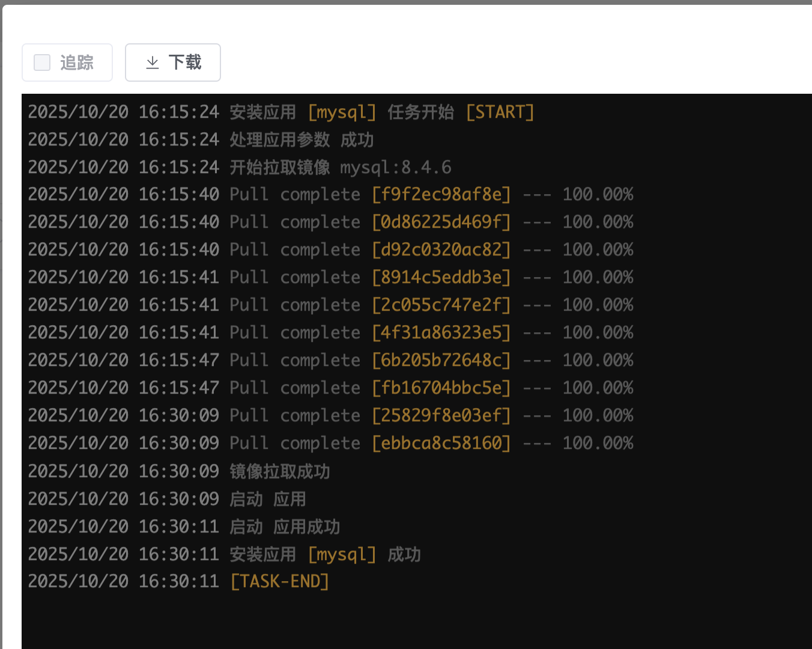Enable the 追踪 checkbox
812x649 pixels.
[42, 62]
